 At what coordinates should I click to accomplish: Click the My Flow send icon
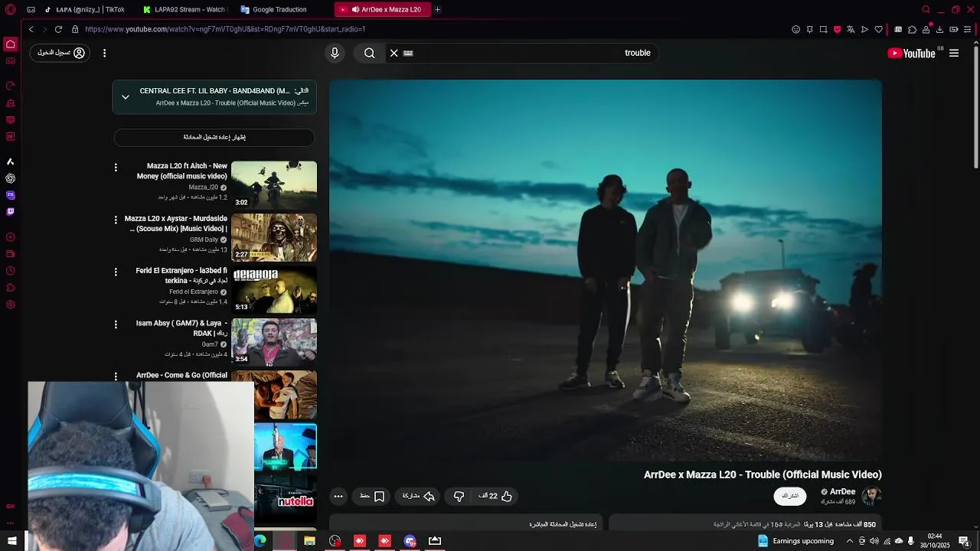pyautogui.click(x=865, y=29)
